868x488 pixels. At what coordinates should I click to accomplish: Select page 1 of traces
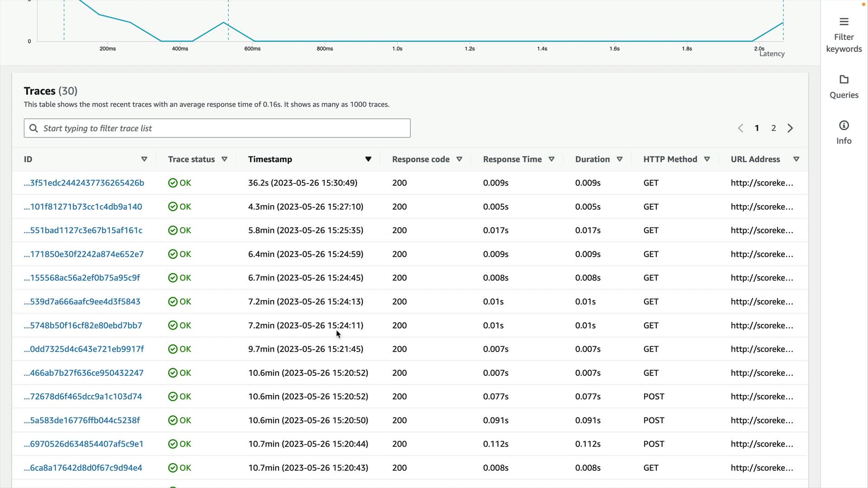(x=757, y=128)
